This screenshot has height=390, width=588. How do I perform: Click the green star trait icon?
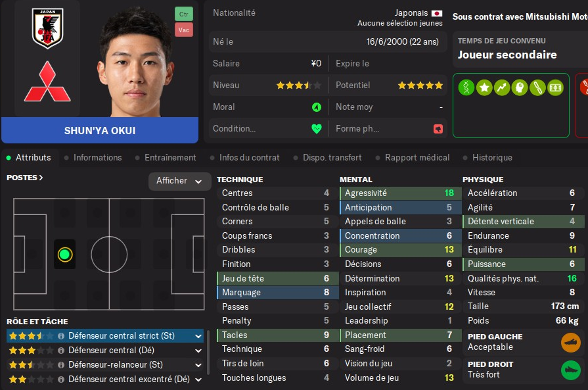484,87
